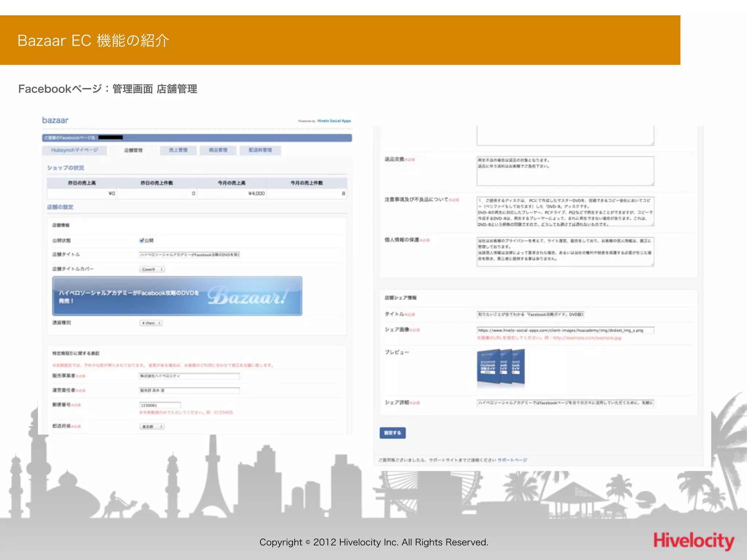
Task: Click the 店舗タイトル text field
Action: pyautogui.click(x=189, y=255)
